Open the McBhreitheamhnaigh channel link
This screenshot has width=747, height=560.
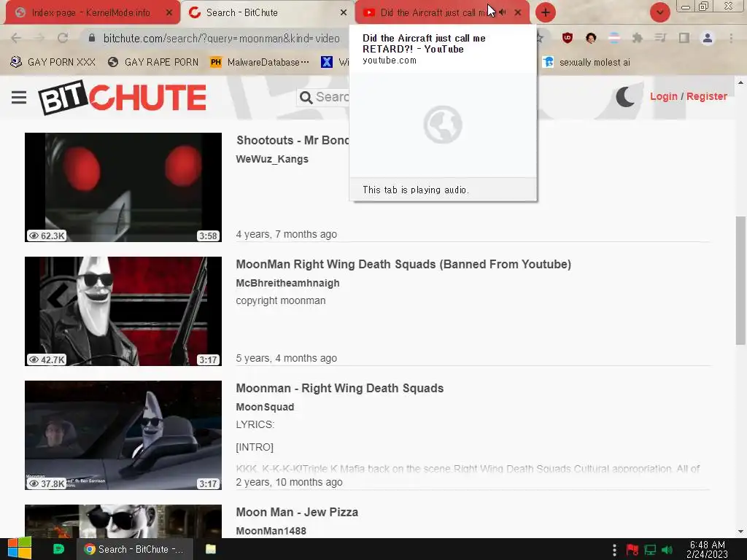287,283
